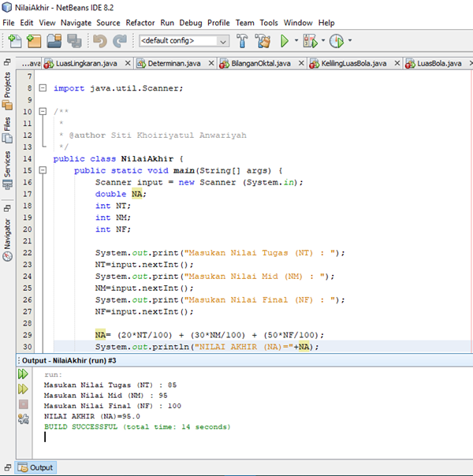
Task: Close the KelilingLuasBola.java tab
Action: 397,63
